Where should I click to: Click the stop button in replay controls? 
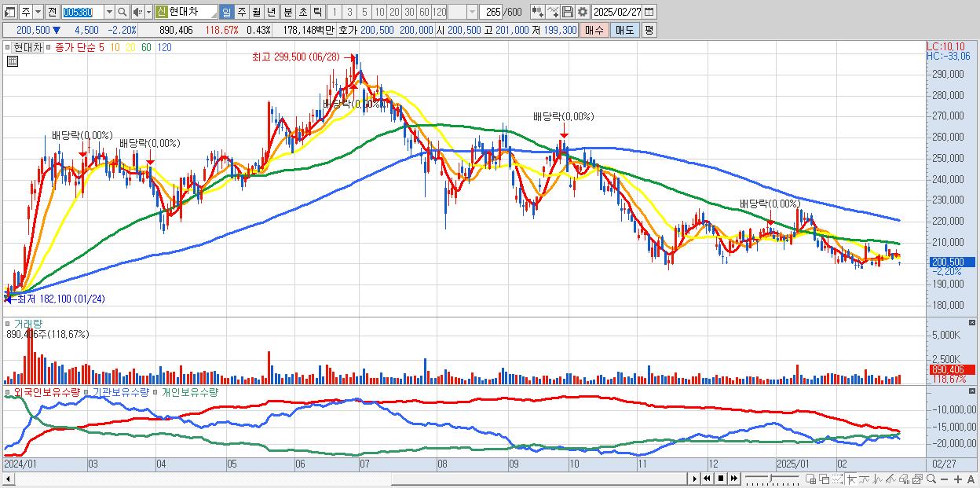(720, 479)
